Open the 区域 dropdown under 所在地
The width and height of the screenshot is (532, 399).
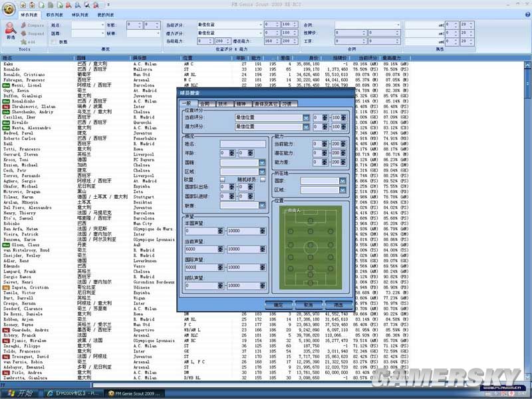342,190
